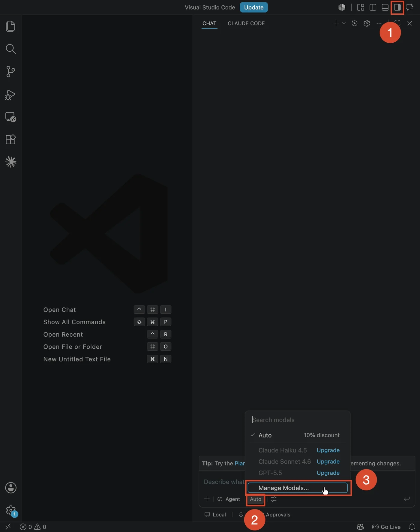The height and width of the screenshot is (532, 420).
Task: Open Claude Code asterisk icon in activity bar
Action: pos(11,162)
